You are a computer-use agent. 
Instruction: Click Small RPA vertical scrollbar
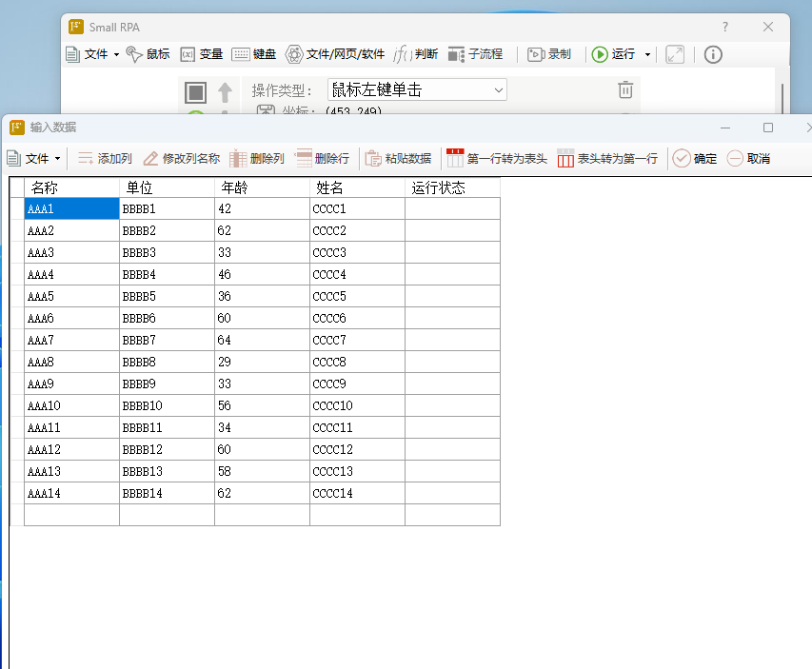(x=782, y=98)
